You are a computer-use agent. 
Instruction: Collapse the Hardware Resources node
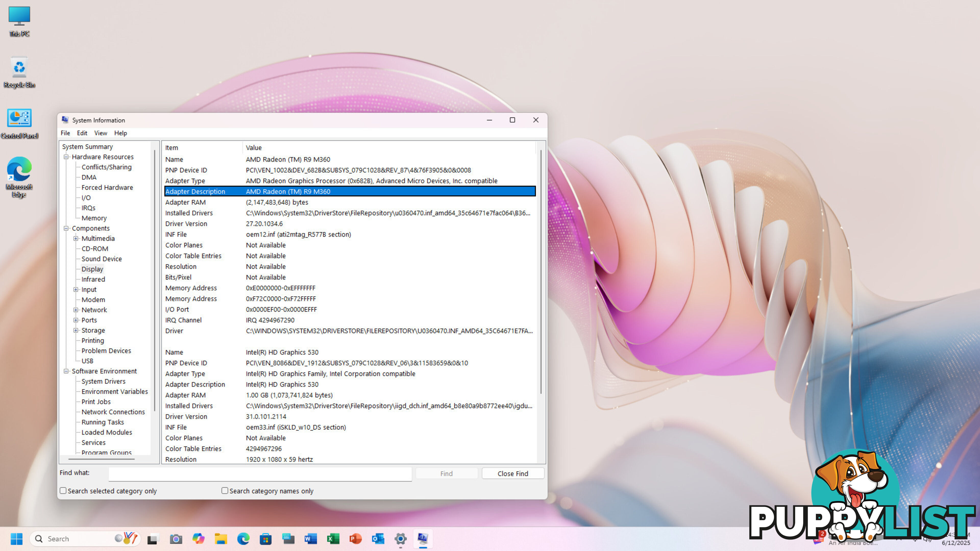(x=66, y=157)
